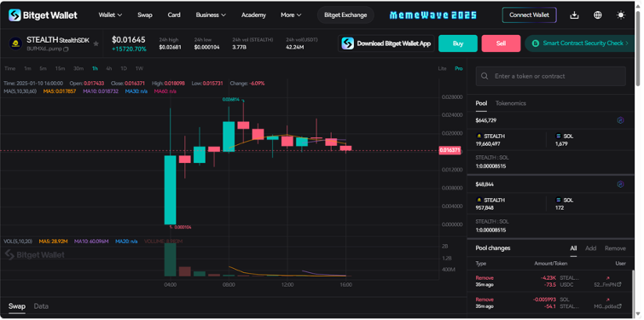Screen dimensions: 644x320
Task: Click Download Bitget Wallet App button
Action: 386,44
